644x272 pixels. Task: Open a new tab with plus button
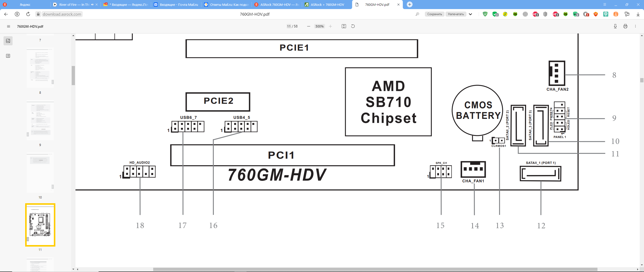pos(410,5)
